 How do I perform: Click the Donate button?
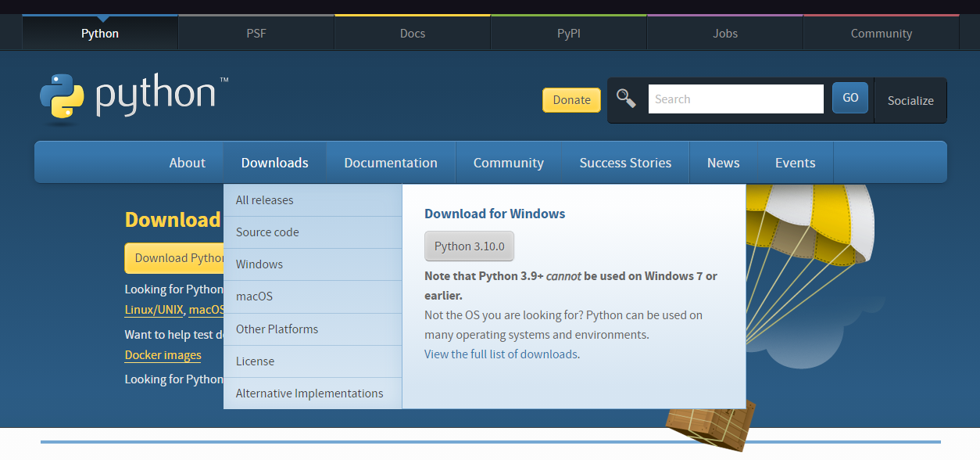(571, 100)
